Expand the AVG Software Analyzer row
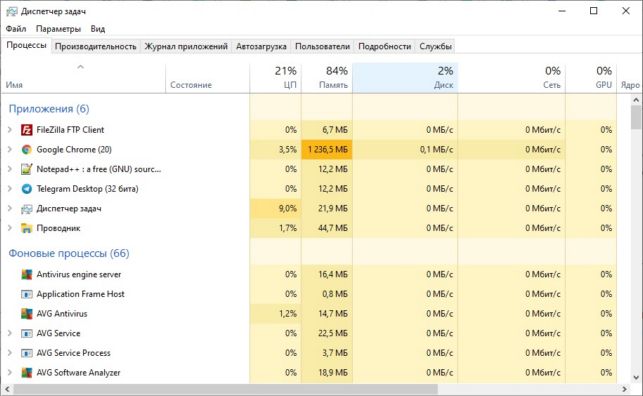 pyautogui.click(x=9, y=372)
